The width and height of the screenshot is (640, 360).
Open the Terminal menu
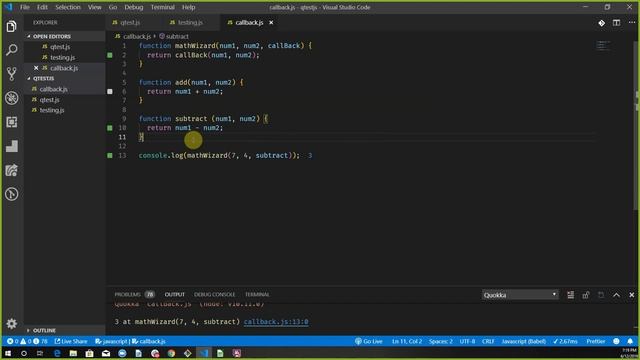162,7
